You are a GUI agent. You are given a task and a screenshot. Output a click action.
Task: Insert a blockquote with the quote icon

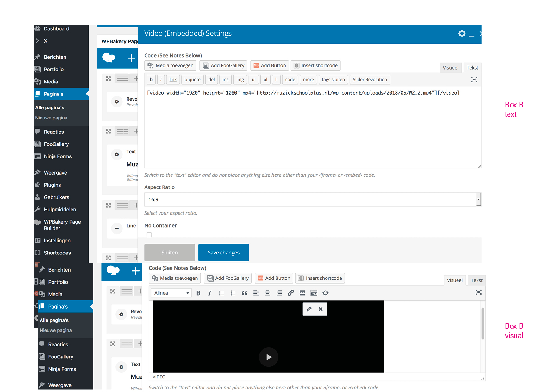coord(244,293)
